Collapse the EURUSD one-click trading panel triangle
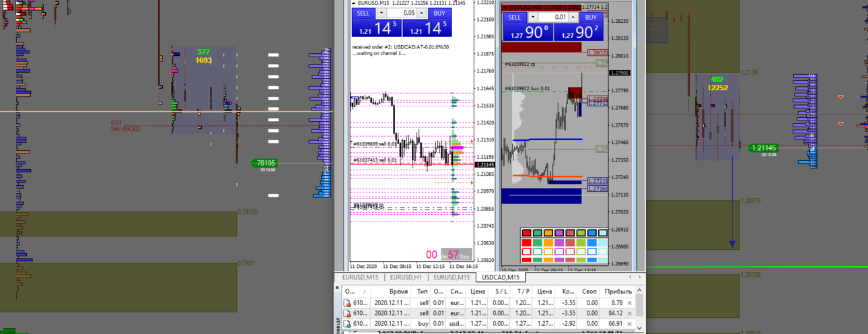 click(354, 3)
